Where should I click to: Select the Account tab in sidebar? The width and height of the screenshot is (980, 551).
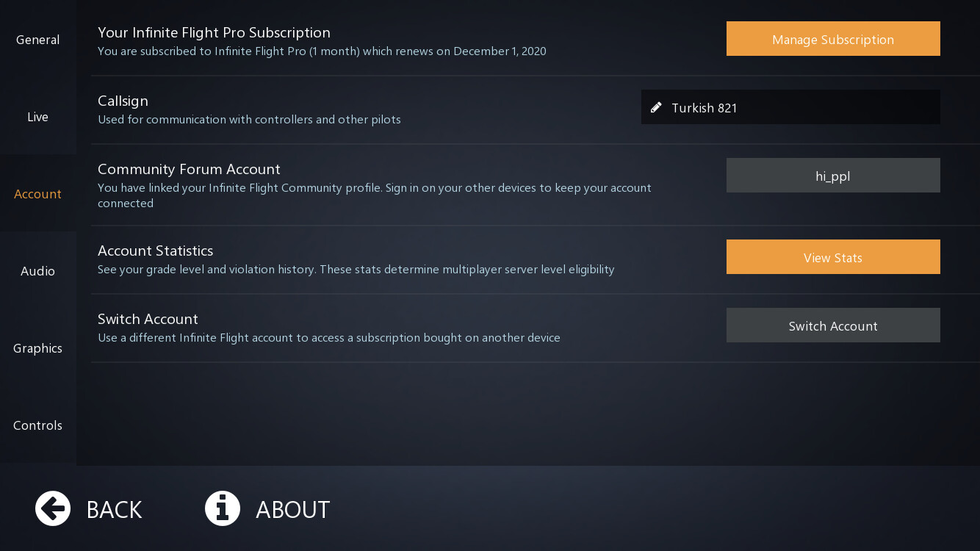pyautogui.click(x=37, y=194)
